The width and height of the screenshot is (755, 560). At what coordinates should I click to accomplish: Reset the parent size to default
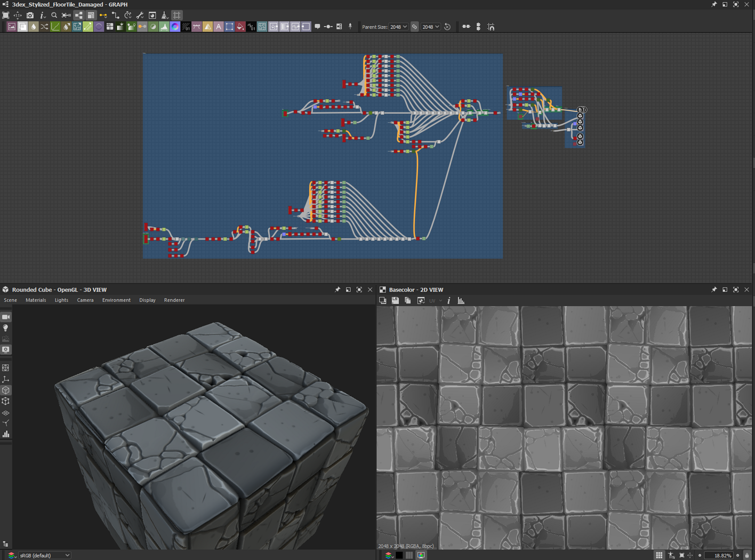[447, 27]
